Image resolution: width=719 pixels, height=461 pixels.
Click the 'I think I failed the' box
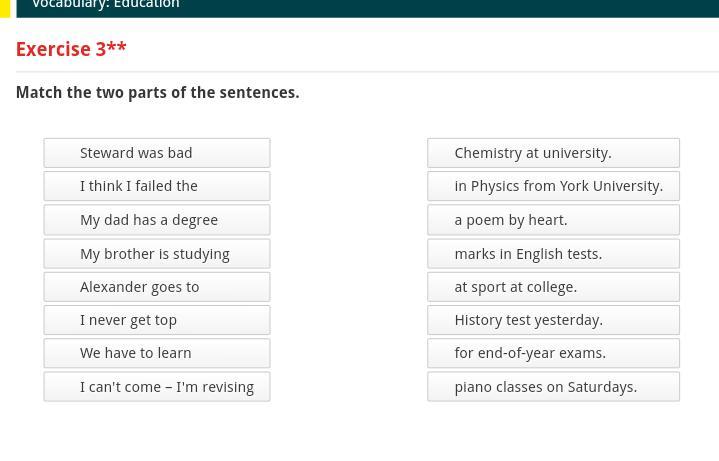pos(156,186)
